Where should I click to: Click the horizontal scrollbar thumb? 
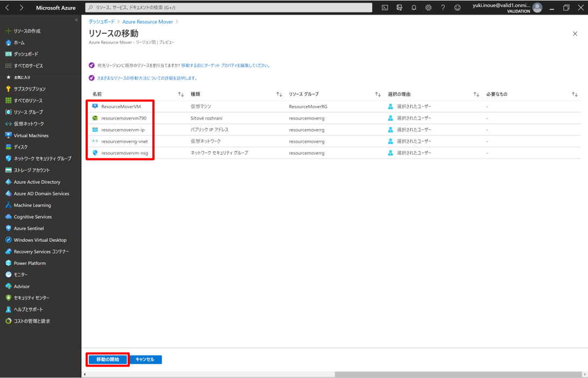click(x=457, y=374)
